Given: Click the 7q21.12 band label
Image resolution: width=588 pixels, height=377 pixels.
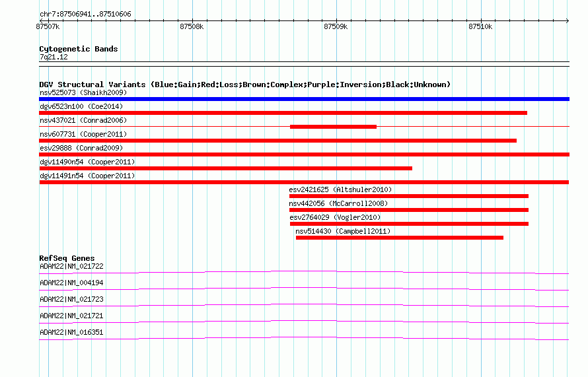Looking at the screenshot, I should click(x=54, y=57).
